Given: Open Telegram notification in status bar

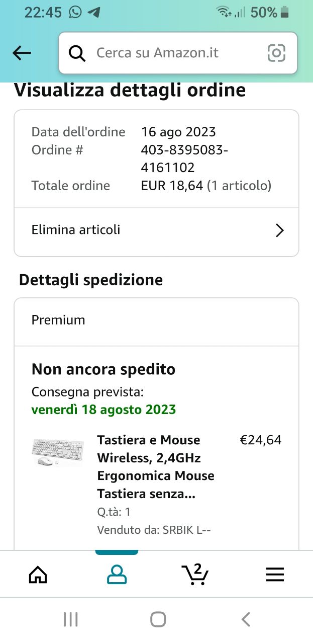Looking at the screenshot, I should click(93, 12).
